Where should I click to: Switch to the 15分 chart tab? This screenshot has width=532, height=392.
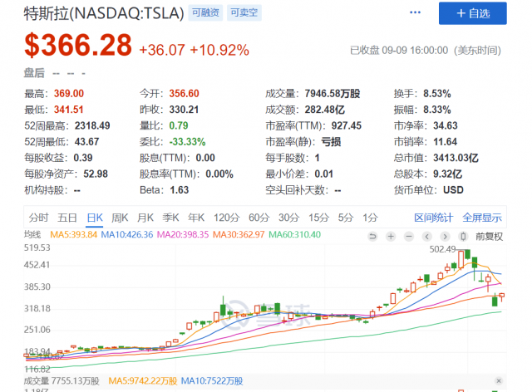318,218
